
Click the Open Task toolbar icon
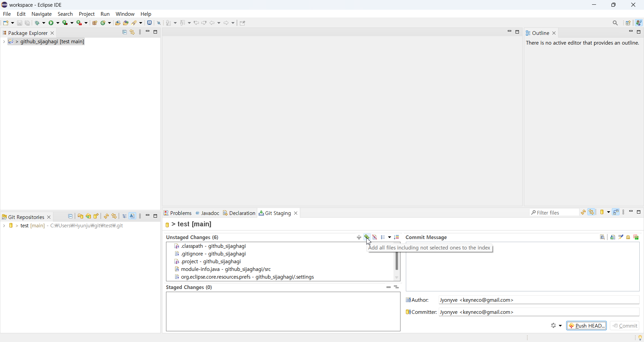[126, 23]
